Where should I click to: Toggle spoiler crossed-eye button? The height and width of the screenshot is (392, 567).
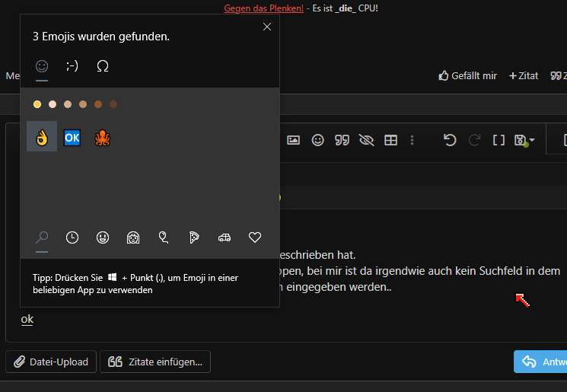coord(366,140)
